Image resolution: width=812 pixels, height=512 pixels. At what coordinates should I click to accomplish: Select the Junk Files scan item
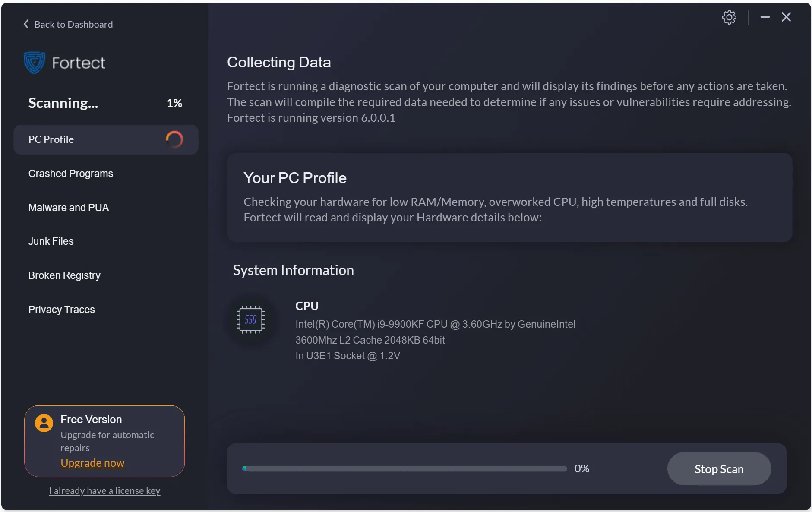click(51, 241)
